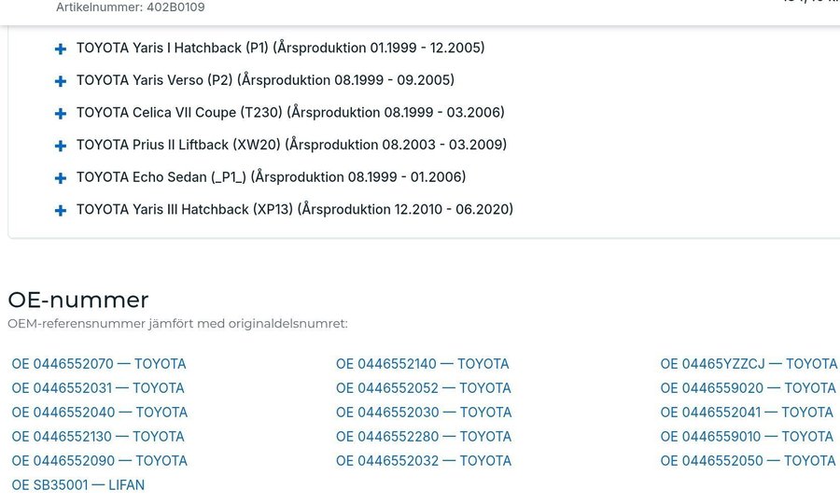Expand the Toyota Yaris I Hatchback entry
This screenshot has width=840, height=504.
coord(61,49)
